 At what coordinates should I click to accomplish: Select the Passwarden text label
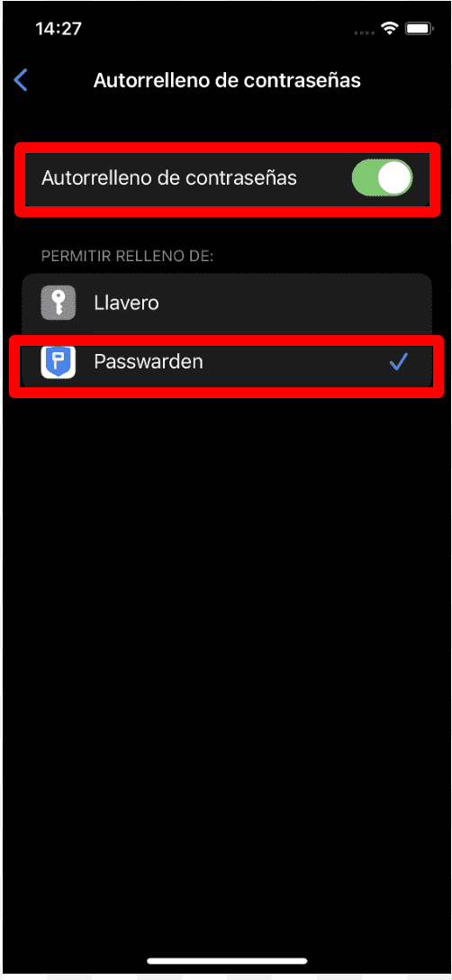coord(149,361)
